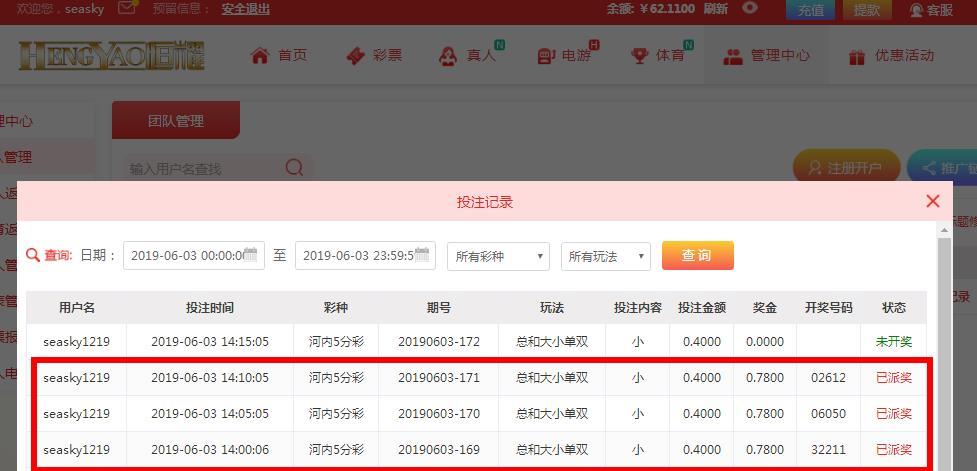The height and width of the screenshot is (471, 977).
Task: Refresh the balance with 刷新
Action: click(x=715, y=9)
